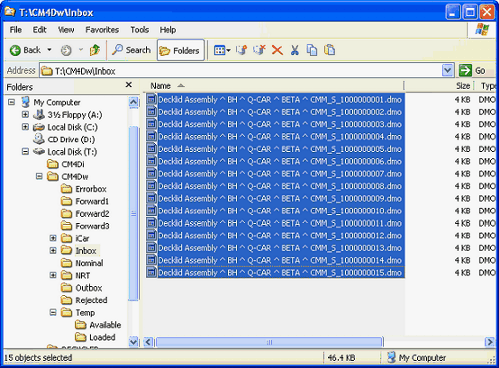Open the Views dropdown in toolbar
Screen dimensions: 499x368
tap(222, 50)
